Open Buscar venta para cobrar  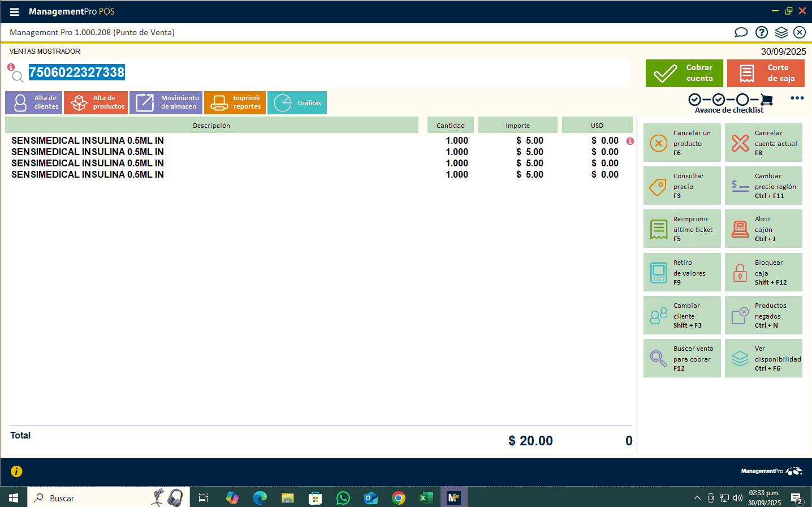tap(682, 358)
